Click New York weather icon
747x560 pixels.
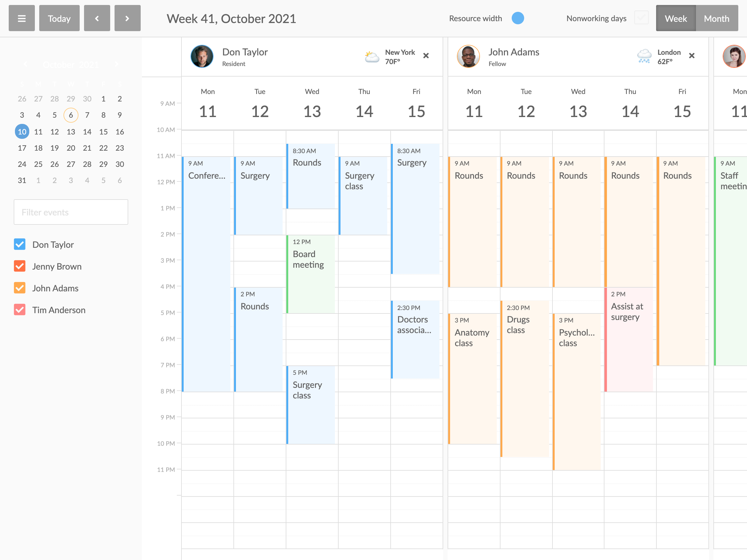point(372,56)
